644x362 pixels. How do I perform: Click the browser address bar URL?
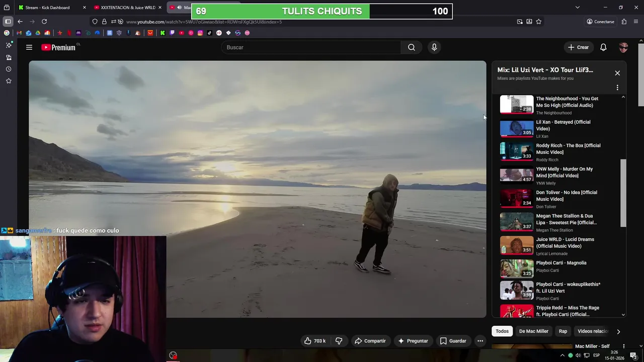(x=204, y=22)
